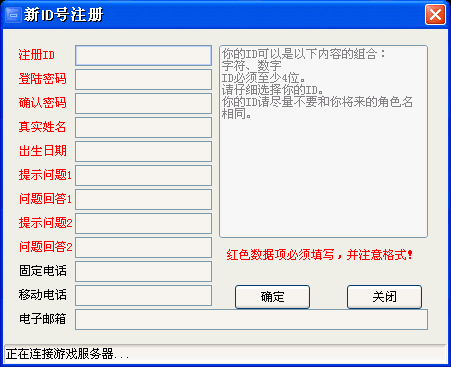Image resolution: width=451 pixels, height=367 pixels.
Task: Click into the 问题回答1 box
Action: pos(143,199)
